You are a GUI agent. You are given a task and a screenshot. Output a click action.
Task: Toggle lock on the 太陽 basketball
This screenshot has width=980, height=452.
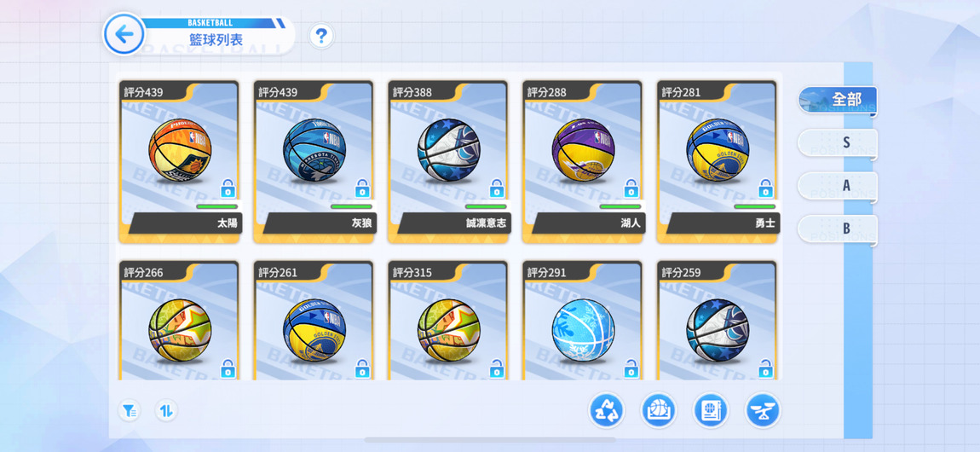[228, 188]
